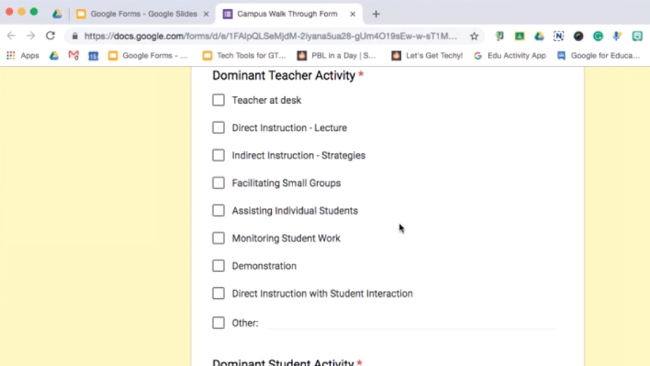Click the Grammarly extension icon
Viewport: 650px width, 366px height.
pyautogui.click(x=598, y=36)
